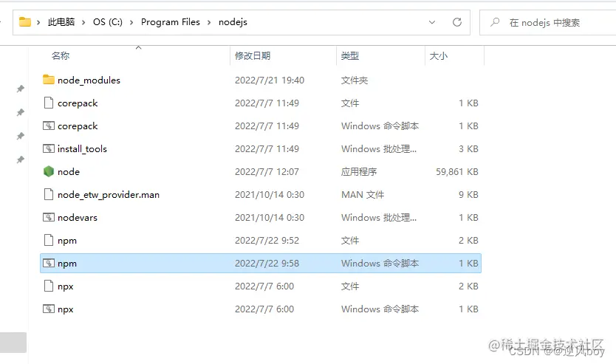Expand the chevron before 此电脑
Screen dimensions: 616x364
click(x=38, y=22)
